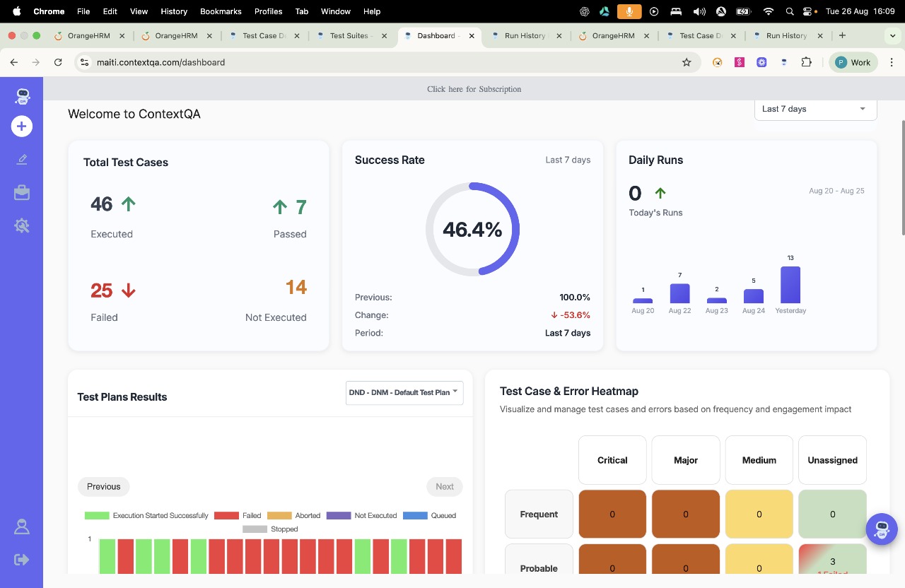
Task: Click the plus create icon in sidebar
Action: 22,127
